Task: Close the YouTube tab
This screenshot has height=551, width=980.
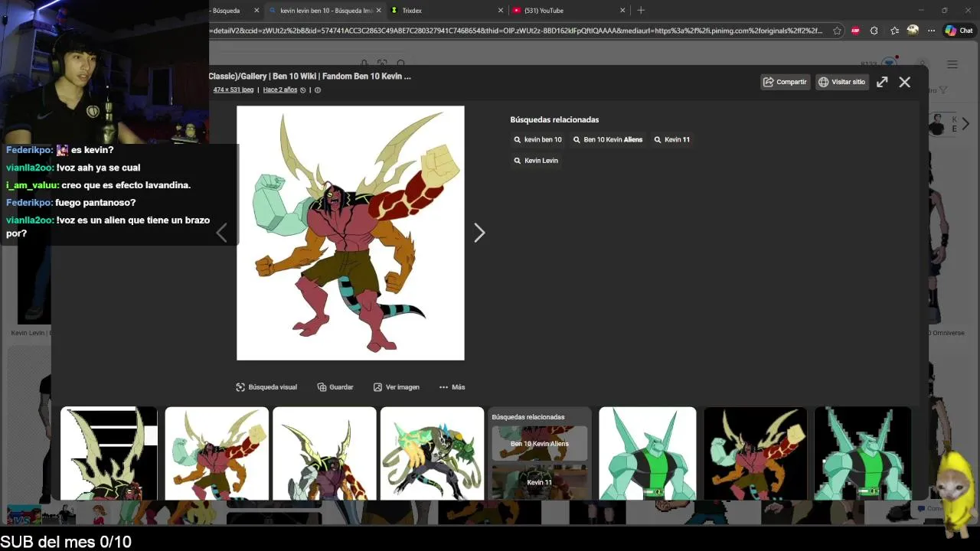Action: click(x=622, y=11)
